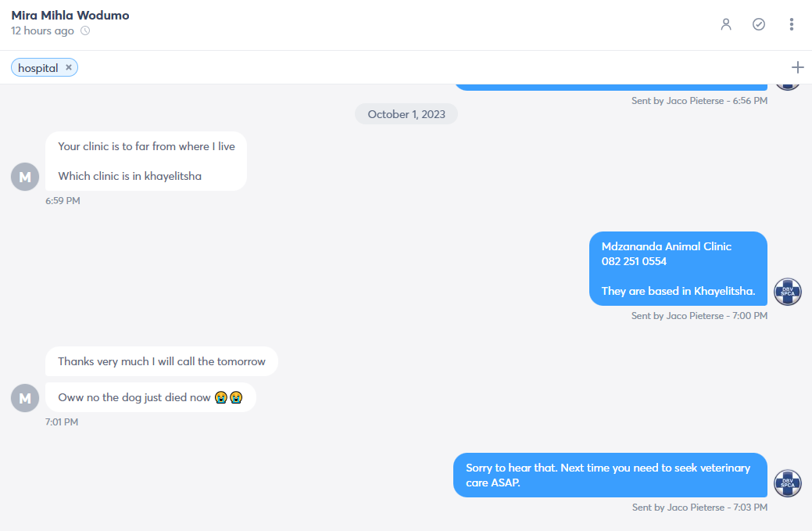Click the 'Oww no the dog just died' message
The height and width of the screenshot is (531, 812).
tap(151, 397)
